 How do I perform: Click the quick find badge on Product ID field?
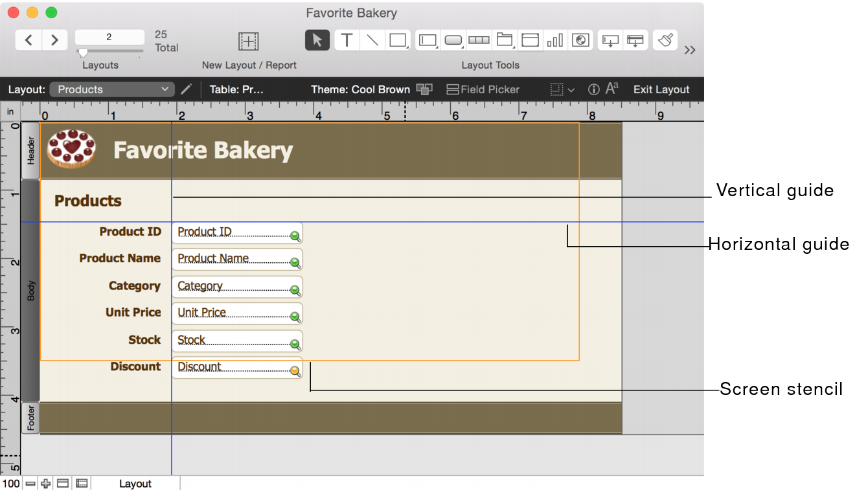(x=295, y=236)
